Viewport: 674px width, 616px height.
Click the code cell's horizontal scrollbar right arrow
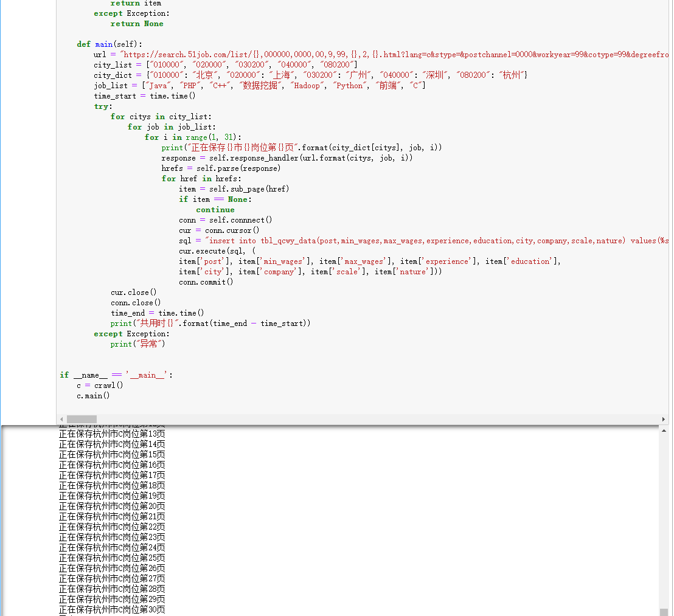[x=664, y=419]
